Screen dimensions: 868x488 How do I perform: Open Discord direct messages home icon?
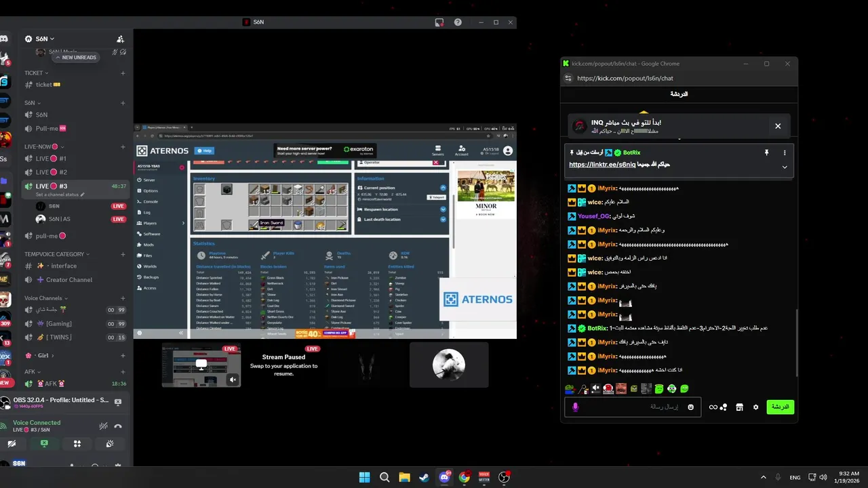4,39
